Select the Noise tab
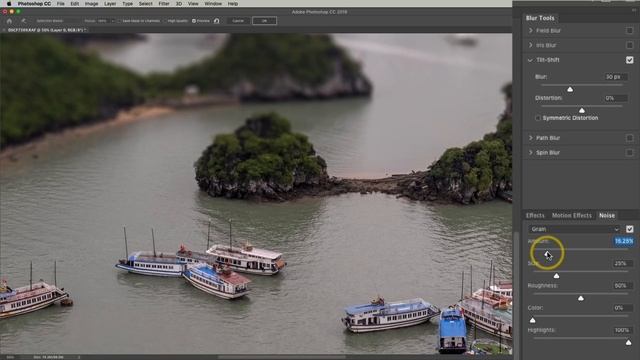This screenshot has height=360, width=640. 607,216
